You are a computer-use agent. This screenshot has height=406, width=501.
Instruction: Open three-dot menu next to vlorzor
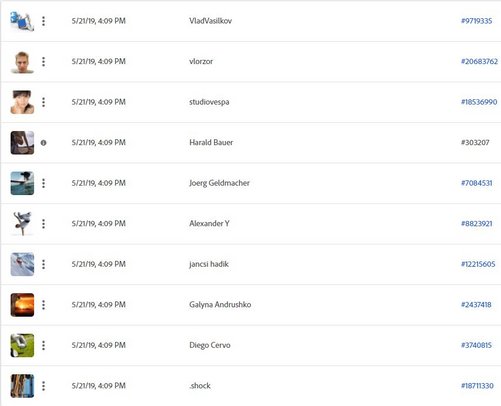pos(43,62)
